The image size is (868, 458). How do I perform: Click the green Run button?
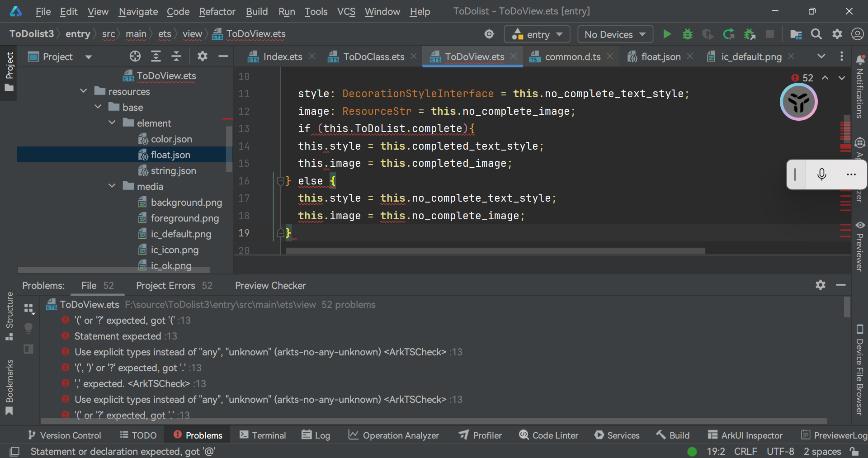tap(666, 34)
